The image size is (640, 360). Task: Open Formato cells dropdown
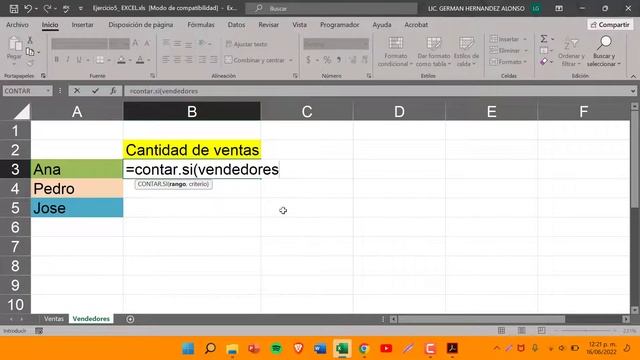click(508, 62)
